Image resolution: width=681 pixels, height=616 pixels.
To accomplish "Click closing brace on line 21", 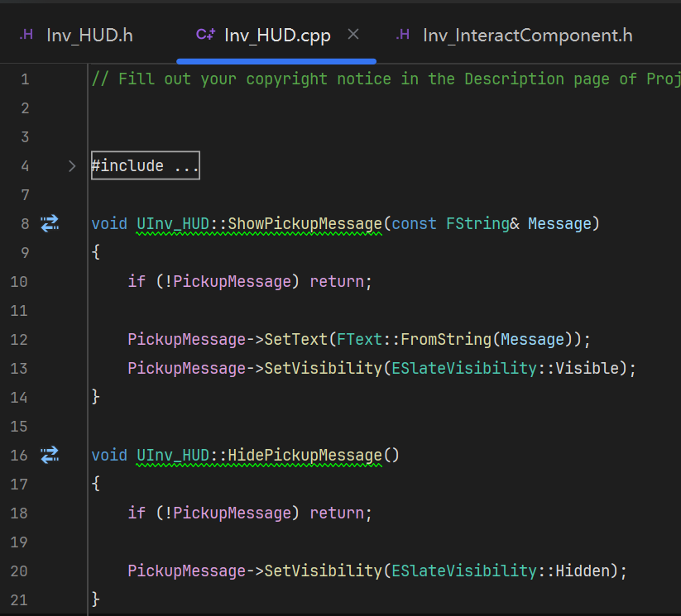I will tap(96, 600).
